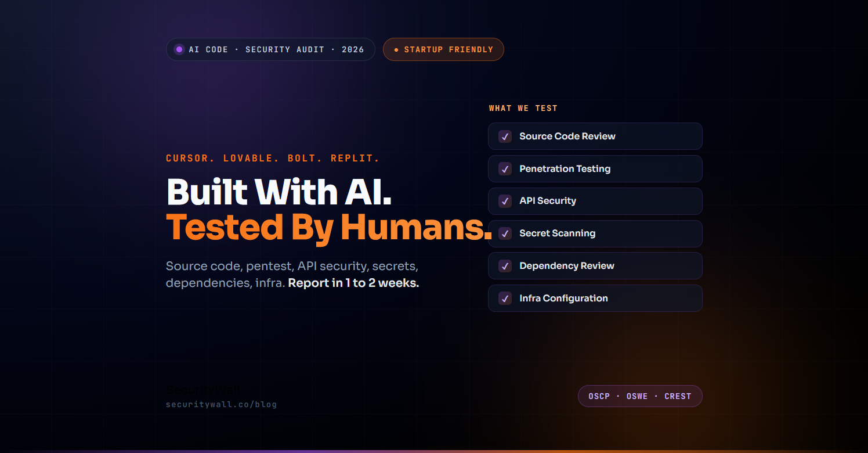868x453 pixels.
Task: Toggle the Secret Scanning checkbox
Action: pyautogui.click(x=505, y=233)
